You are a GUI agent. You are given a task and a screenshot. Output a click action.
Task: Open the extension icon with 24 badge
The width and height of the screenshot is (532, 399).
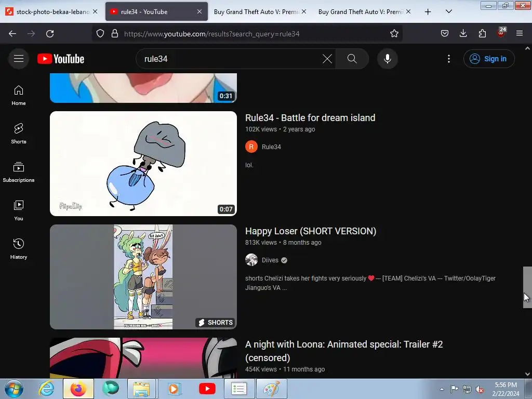coord(501,33)
